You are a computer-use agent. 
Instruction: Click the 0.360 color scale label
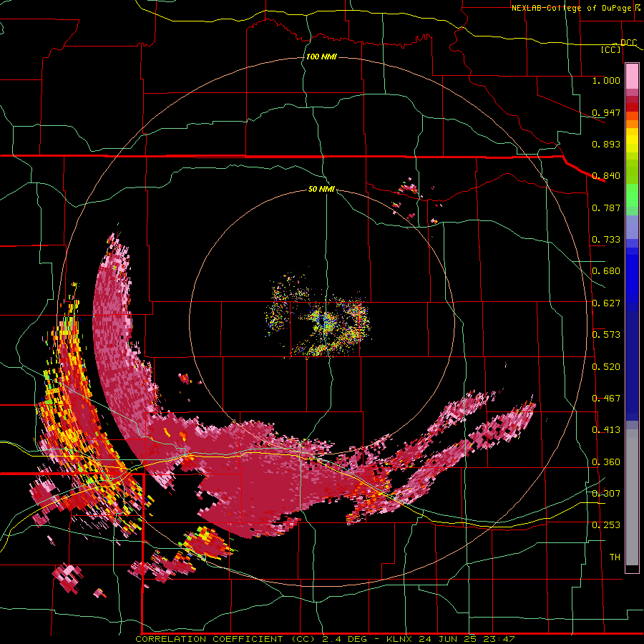coord(606,462)
